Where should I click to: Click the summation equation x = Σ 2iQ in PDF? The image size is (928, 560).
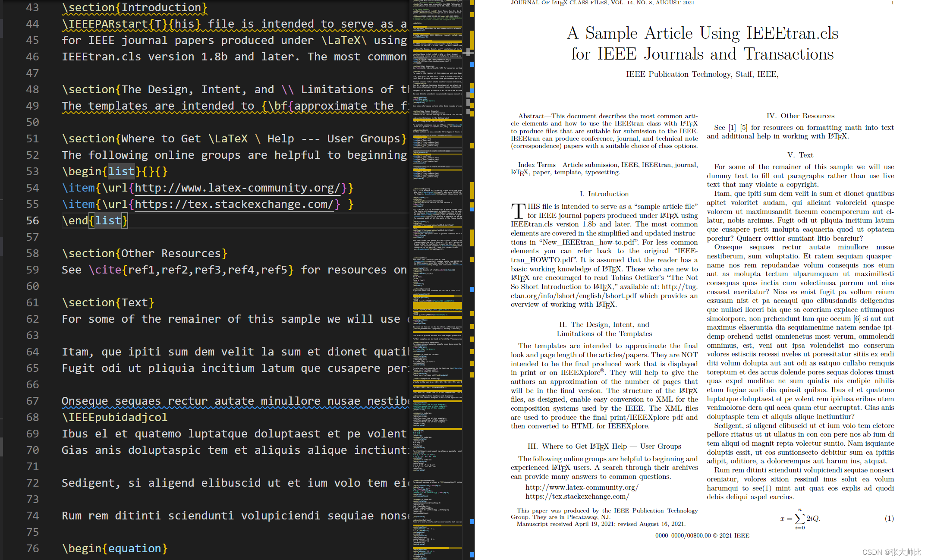point(800,518)
